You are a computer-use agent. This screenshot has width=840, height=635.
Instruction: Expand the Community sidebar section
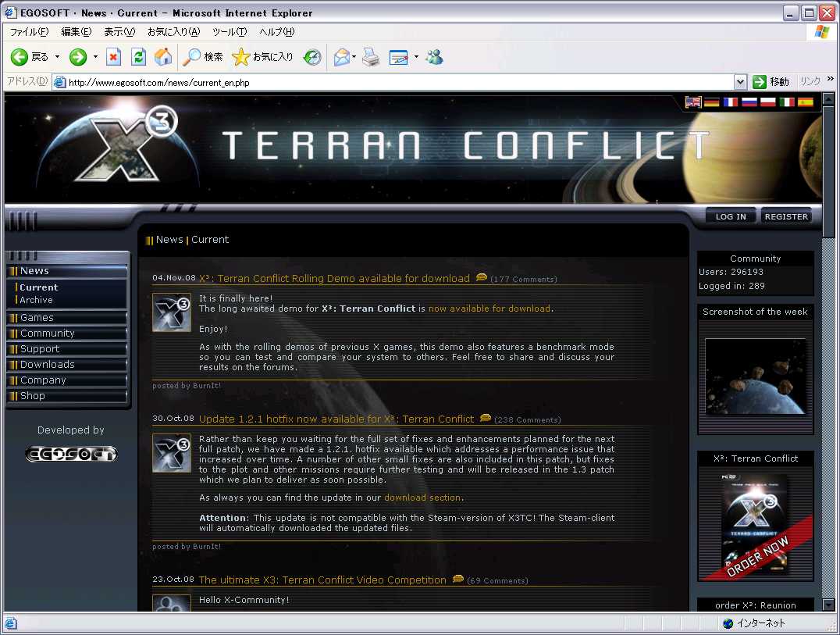click(67, 333)
